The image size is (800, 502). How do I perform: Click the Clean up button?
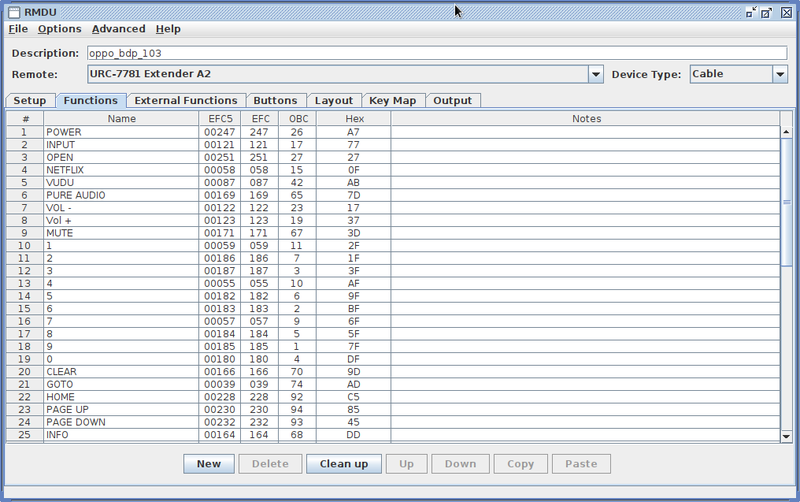[344, 464]
